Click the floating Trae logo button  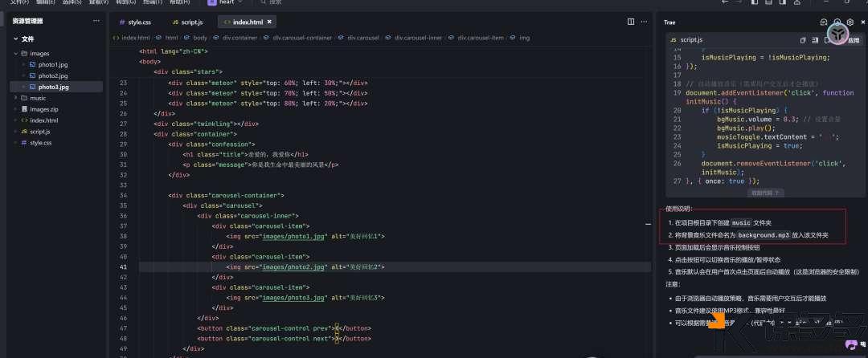coord(837,34)
